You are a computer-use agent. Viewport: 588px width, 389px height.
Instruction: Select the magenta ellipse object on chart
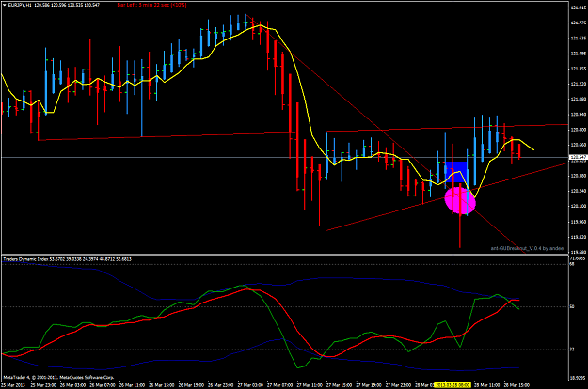pyautogui.click(x=460, y=201)
